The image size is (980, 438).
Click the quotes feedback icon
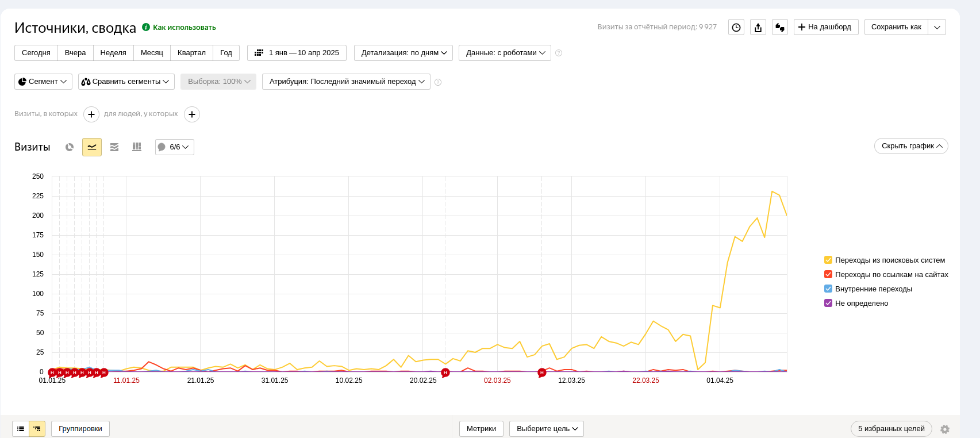[x=780, y=27]
